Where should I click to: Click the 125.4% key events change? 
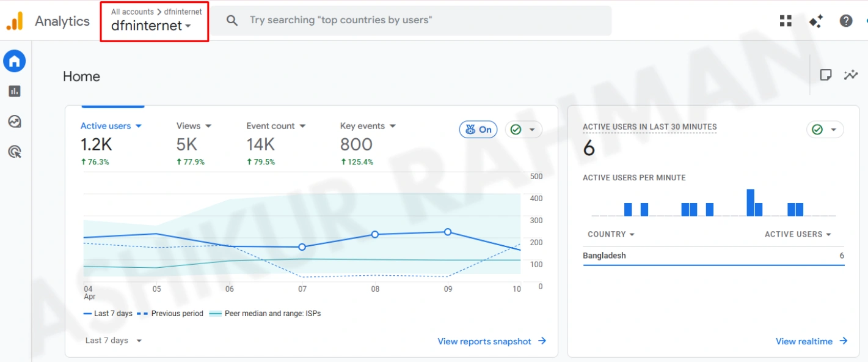pyautogui.click(x=357, y=162)
